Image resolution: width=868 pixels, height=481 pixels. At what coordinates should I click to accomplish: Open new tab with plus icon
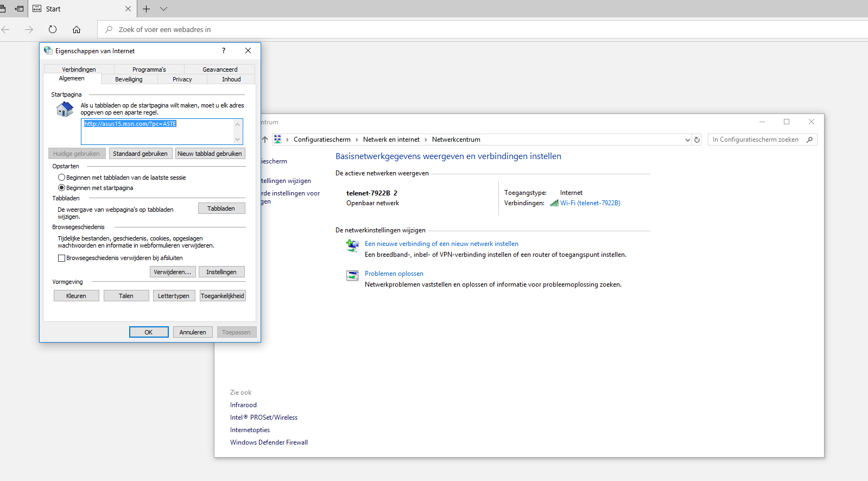click(146, 9)
